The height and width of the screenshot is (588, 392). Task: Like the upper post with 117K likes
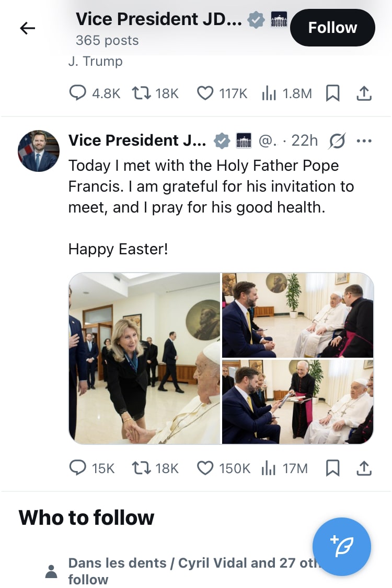click(x=205, y=93)
